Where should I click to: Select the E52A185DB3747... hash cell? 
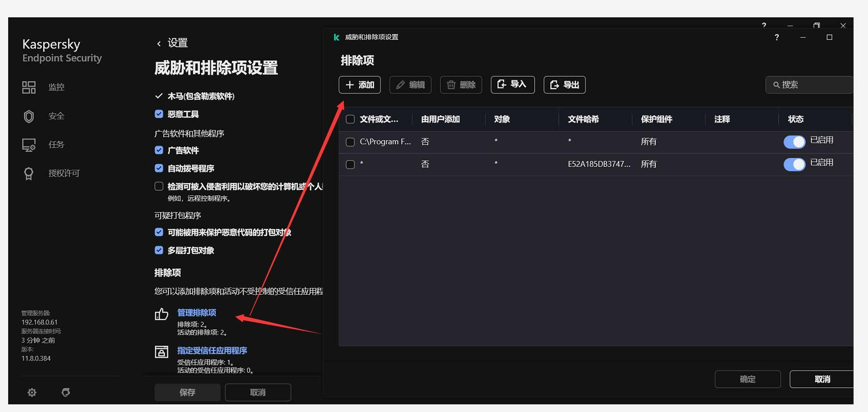click(x=599, y=164)
